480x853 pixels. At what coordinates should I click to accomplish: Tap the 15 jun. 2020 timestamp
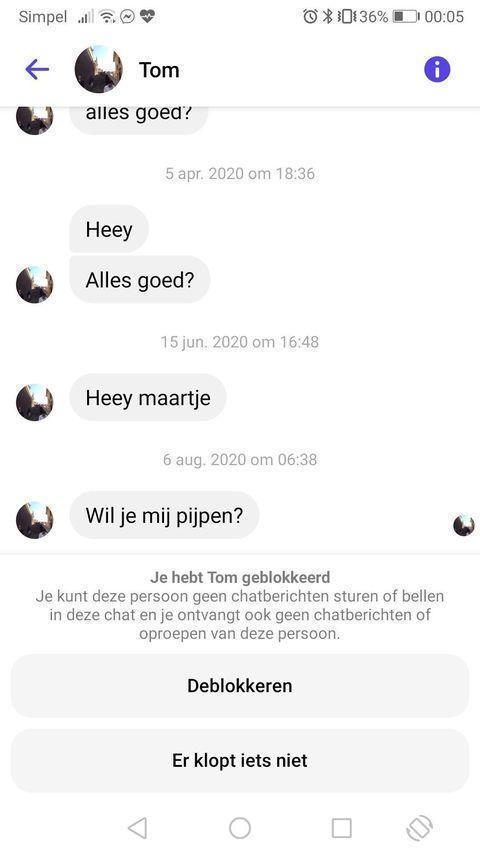240,342
